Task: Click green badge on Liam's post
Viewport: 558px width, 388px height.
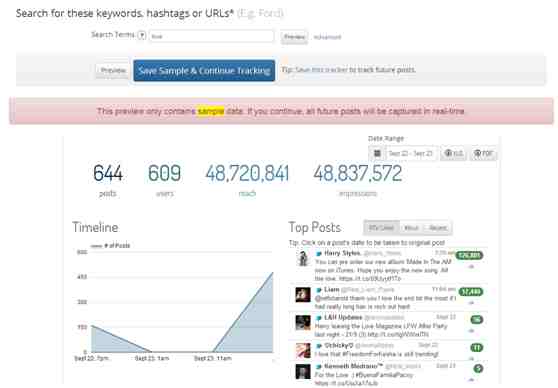Action: [x=471, y=292]
